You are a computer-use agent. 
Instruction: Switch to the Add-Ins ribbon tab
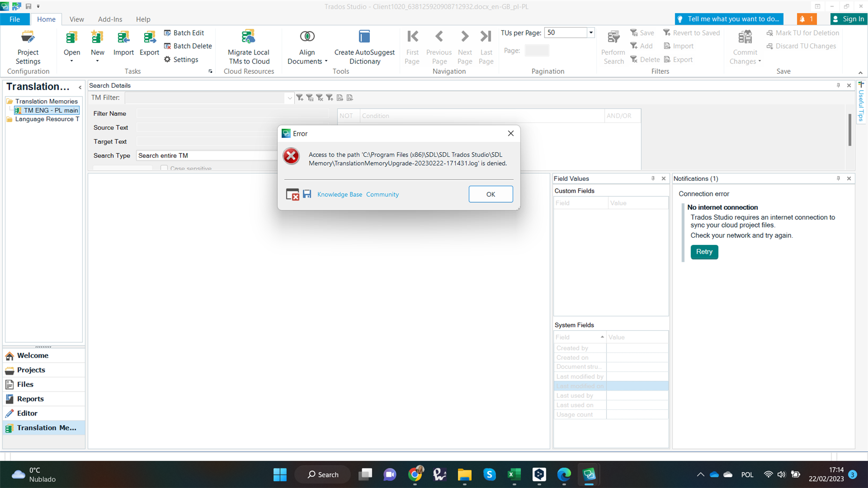click(110, 19)
